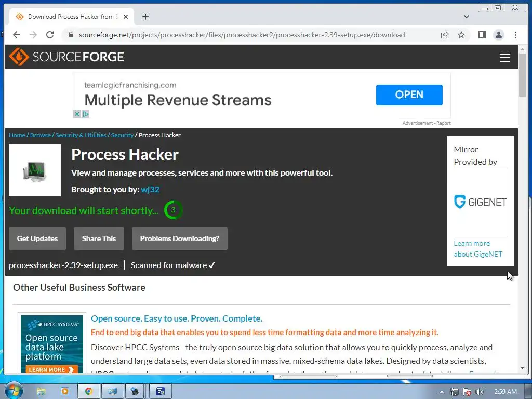Click the 2:59 AM system clock
The width and height of the screenshot is (532, 399).
tap(506, 392)
